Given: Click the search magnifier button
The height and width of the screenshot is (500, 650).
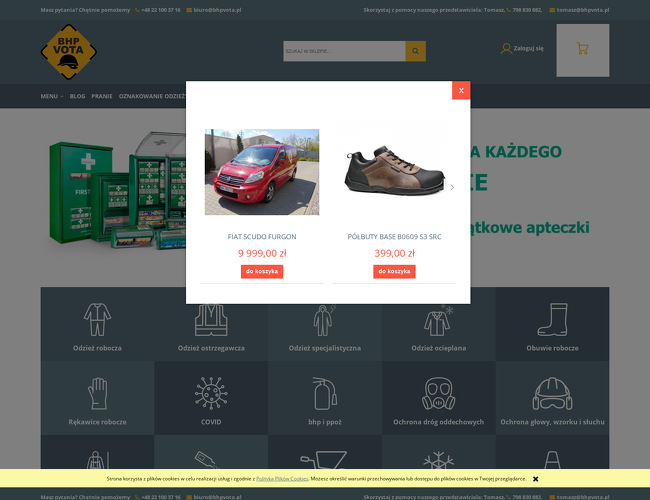Looking at the screenshot, I should click(415, 51).
